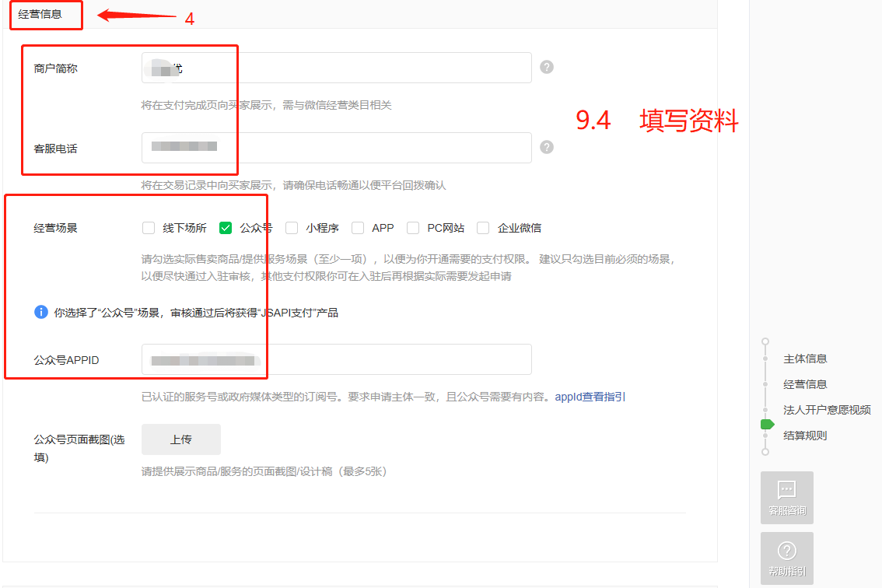
Task: Enable the 小程序 checkbox
Action: (292, 228)
